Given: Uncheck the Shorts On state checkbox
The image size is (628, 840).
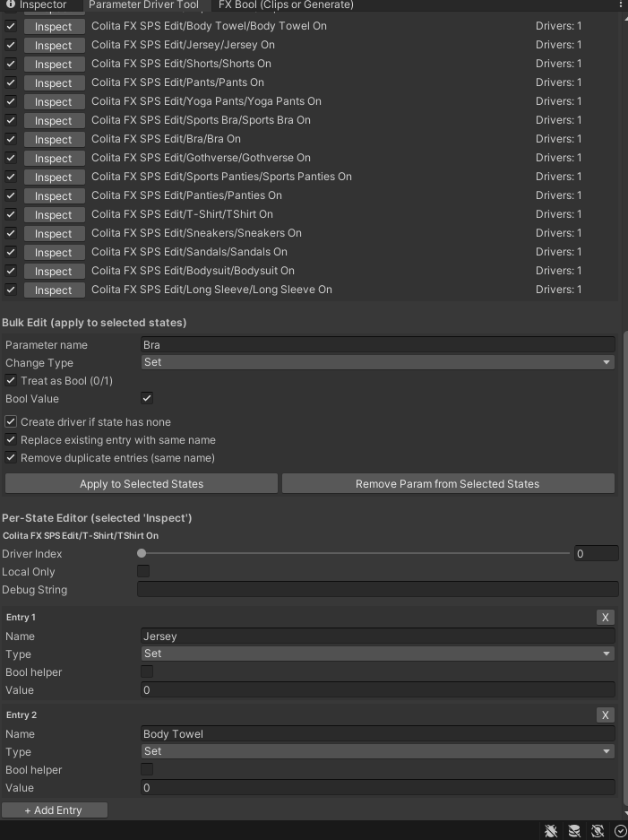Looking at the screenshot, I should pyautogui.click(x=11, y=64).
